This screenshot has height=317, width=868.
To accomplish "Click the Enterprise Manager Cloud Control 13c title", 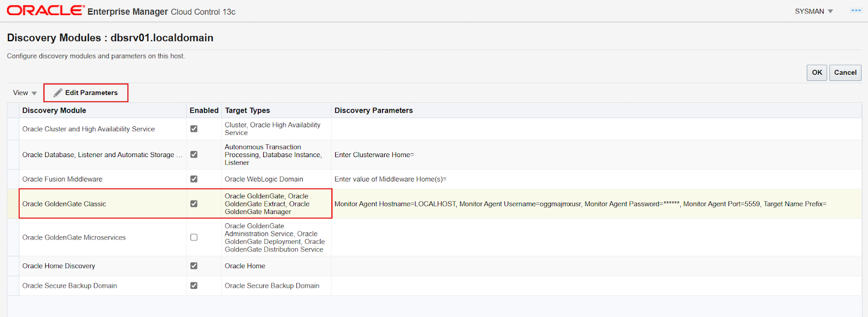I will (161, 11).
